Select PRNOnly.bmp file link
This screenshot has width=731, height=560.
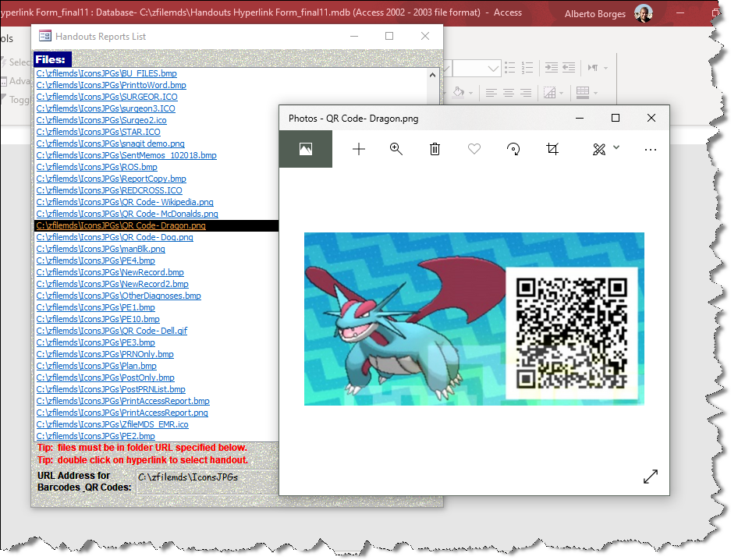click(x=105, y=354)
